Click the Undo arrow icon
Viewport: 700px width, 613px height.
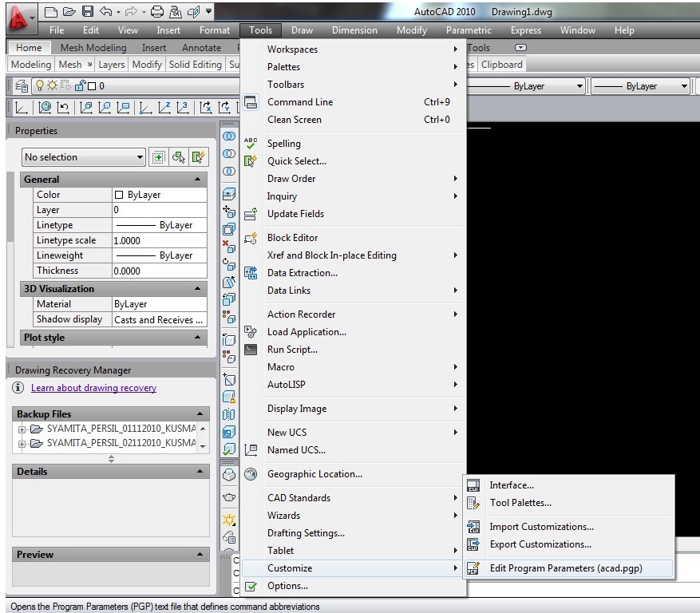tap(106, 12)
